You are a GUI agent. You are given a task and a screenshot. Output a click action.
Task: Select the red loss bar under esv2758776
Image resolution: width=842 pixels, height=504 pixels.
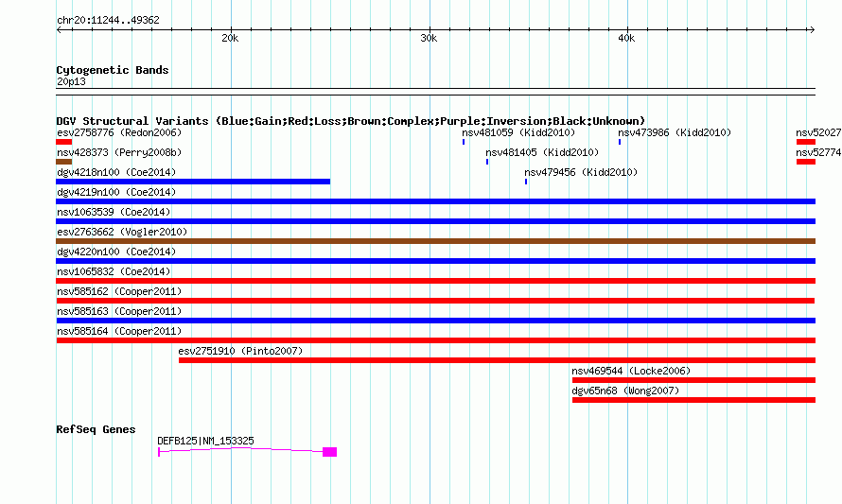point(64,142)
